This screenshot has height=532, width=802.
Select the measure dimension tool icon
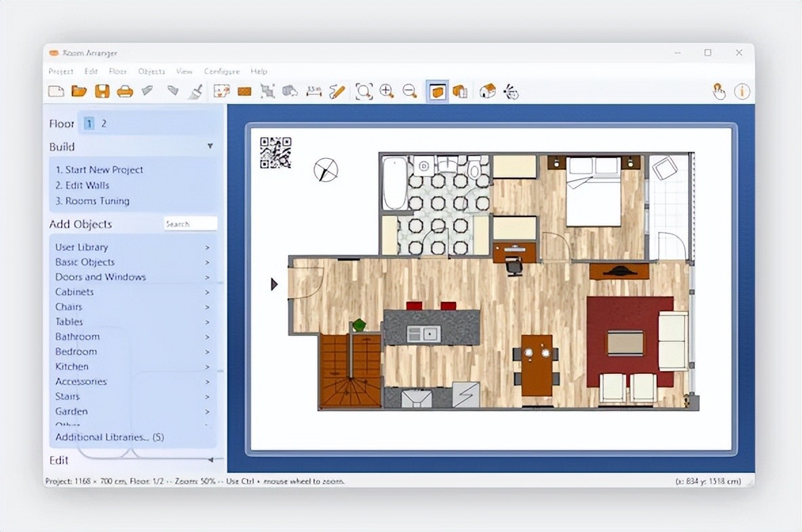pos(313,92)
